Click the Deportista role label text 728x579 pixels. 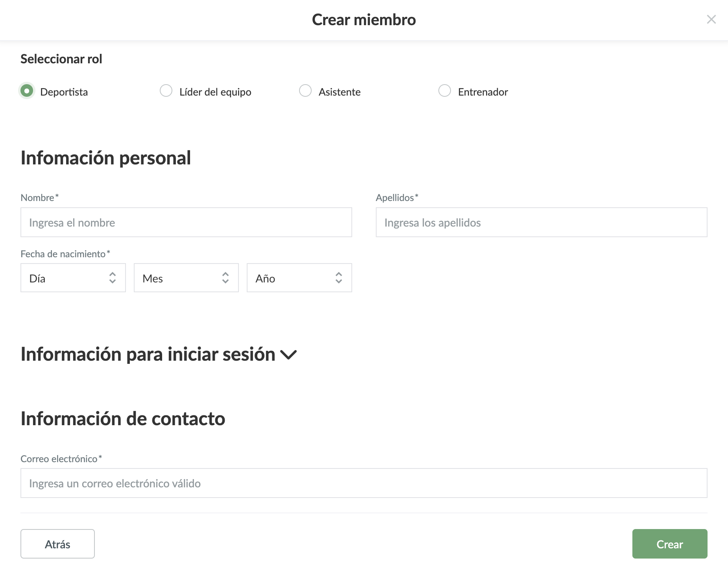64,92
